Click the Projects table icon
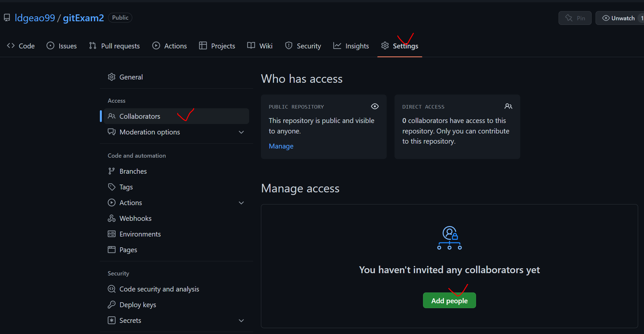This screenshot has height=334, width=644. (x=203, y=46)
